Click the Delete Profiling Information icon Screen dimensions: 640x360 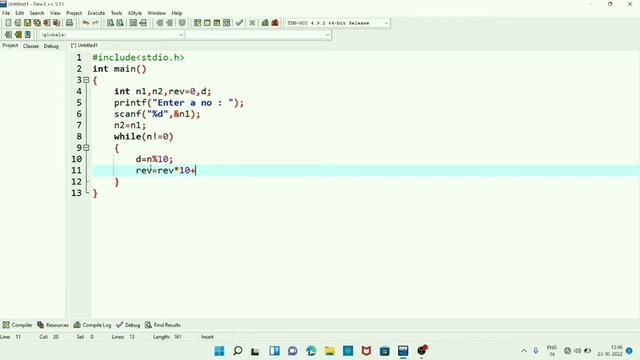click(x=275, y=23)
